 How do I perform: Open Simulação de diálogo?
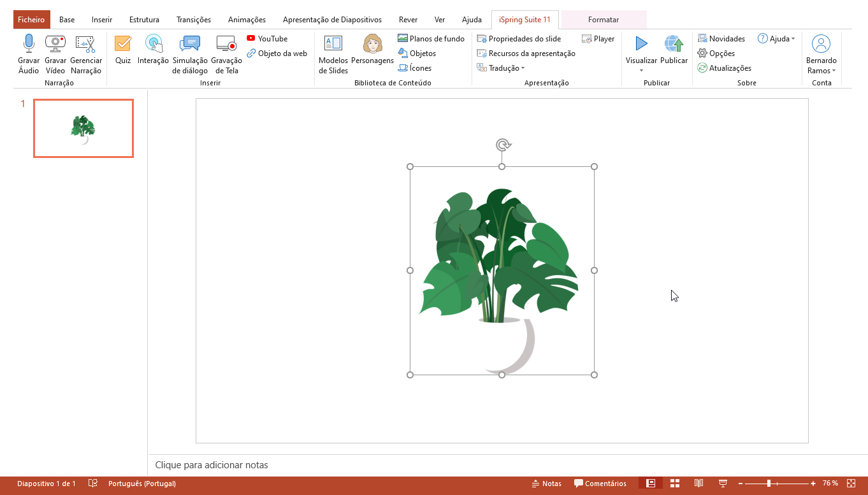coord(190,44)
